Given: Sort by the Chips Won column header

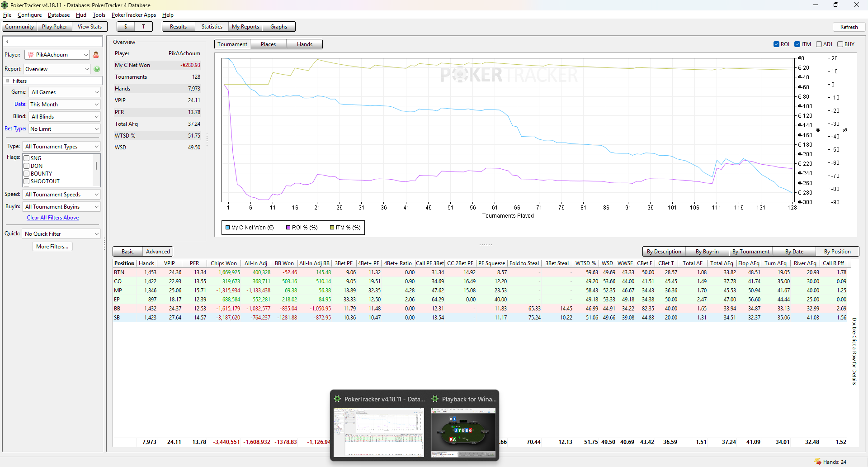Looking at the screenshot, I should pos(224,263).
